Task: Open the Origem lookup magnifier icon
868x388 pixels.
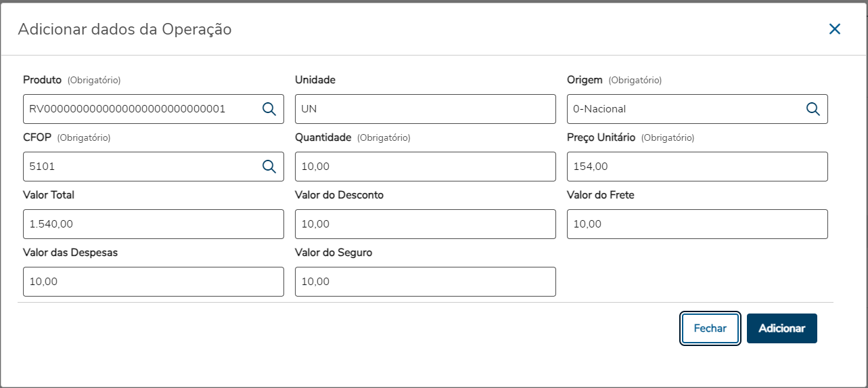Action: [813, 109]
